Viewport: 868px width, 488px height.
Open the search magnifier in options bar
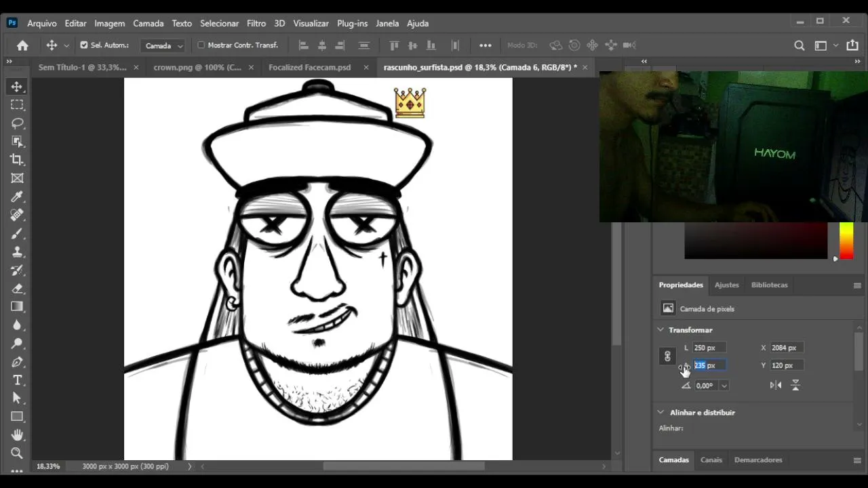[x=800, y=45]
